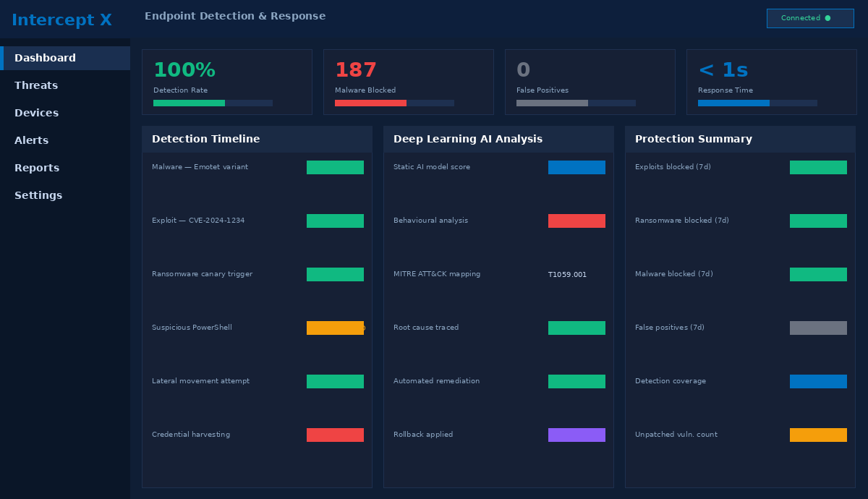Click the Malware — Emotet variant row label
The height and width of the screenshot is (499, 868).
click(x=200, y=167)
